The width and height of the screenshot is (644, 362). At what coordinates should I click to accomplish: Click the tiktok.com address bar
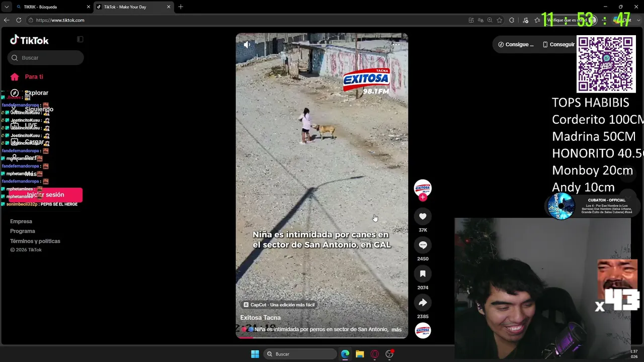[247, 20]
